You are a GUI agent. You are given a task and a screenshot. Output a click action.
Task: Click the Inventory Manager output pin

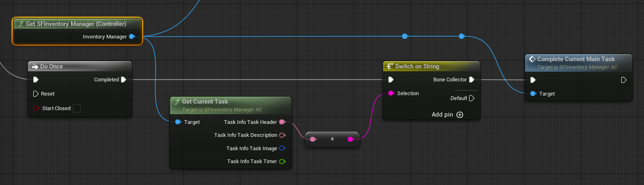click(132, 36)
